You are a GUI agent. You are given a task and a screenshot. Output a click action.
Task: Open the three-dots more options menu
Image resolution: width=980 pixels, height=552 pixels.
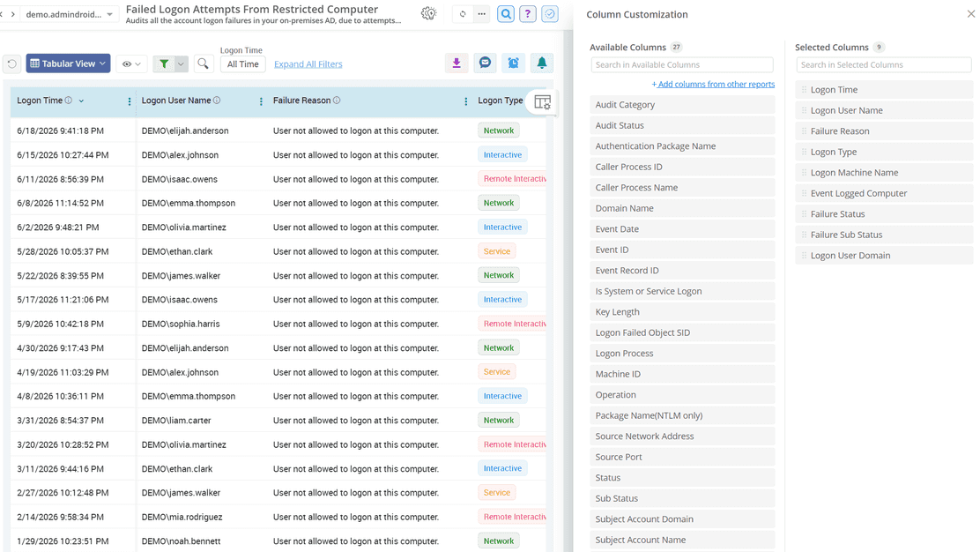point(481,14)
